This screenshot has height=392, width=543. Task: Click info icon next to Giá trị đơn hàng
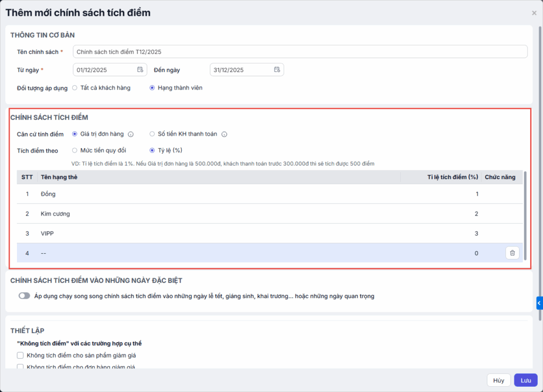pos(130,134)
